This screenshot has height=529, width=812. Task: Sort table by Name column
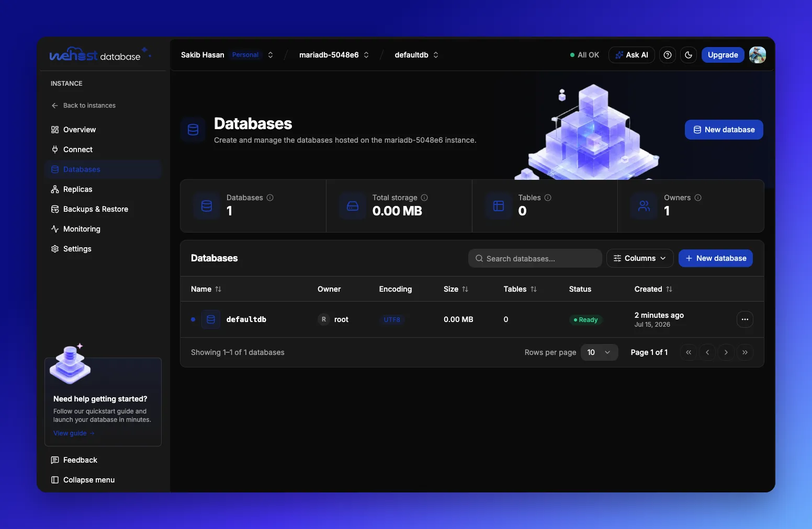[206, 289]
